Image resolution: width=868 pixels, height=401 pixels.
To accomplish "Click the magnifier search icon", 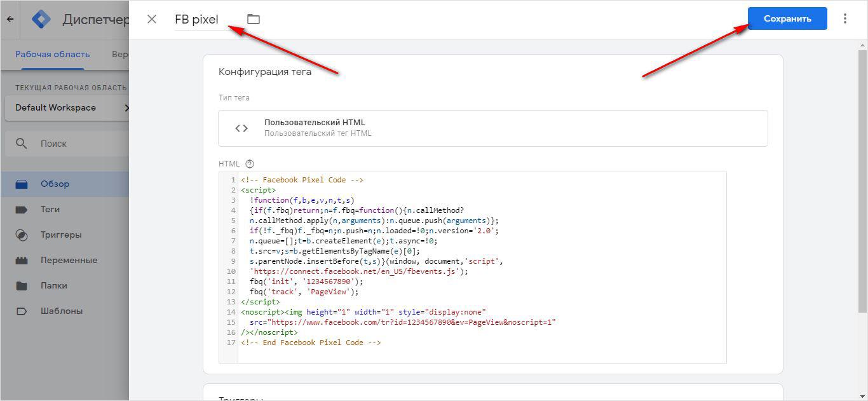I will point(22,144).
